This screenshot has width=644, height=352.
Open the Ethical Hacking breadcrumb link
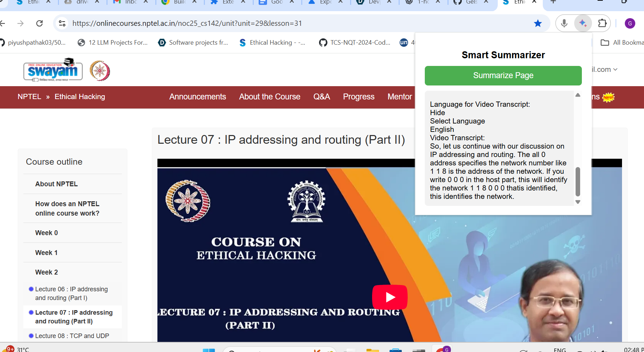(x=80, y=97)
